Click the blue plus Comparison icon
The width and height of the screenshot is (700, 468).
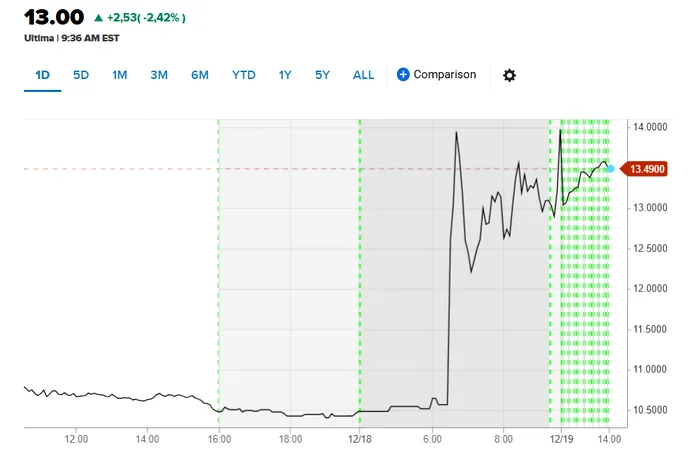tap(403, 75)
